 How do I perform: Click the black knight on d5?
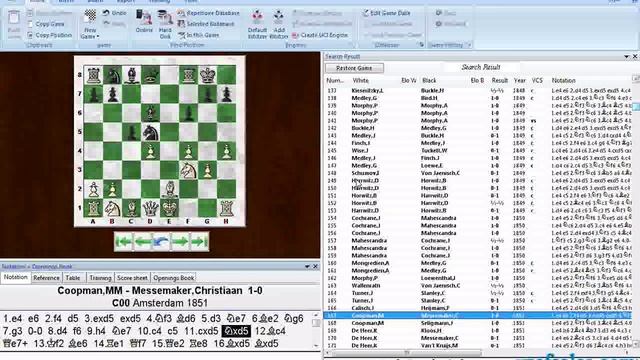[151, 132]
